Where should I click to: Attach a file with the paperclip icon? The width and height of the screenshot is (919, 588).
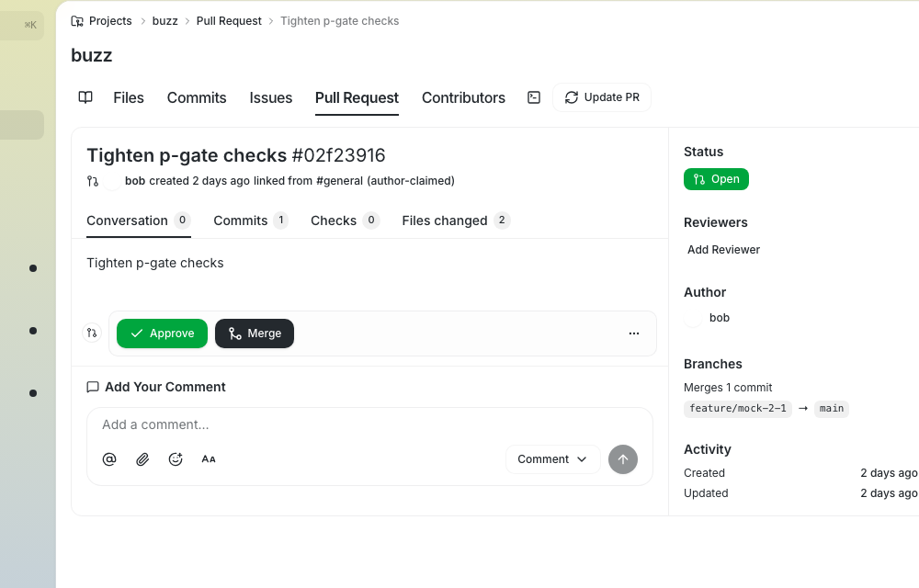142,459
